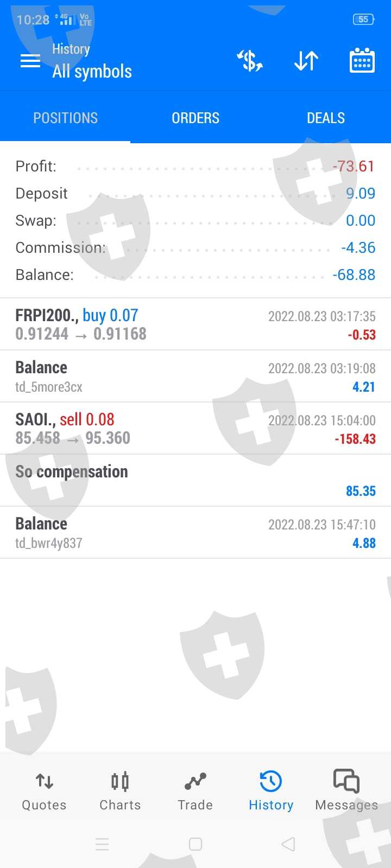
Task: Open the All symbols history selector
Action: tap(92, 71)
